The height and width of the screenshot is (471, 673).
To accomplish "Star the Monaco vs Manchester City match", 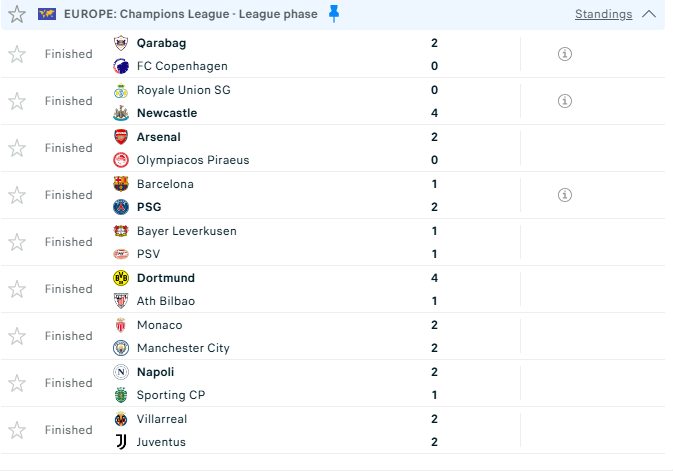I will [16, 336].
